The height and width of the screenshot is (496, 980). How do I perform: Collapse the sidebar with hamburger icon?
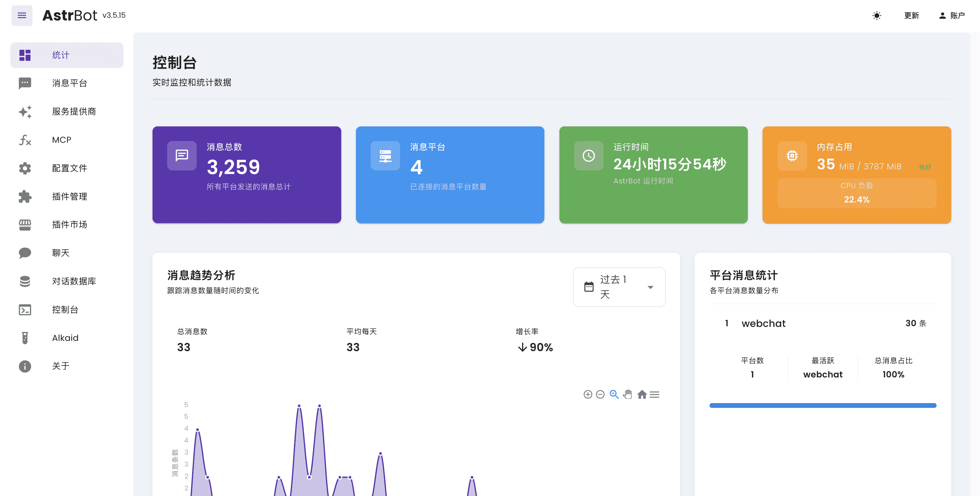(x=22, y=16)
